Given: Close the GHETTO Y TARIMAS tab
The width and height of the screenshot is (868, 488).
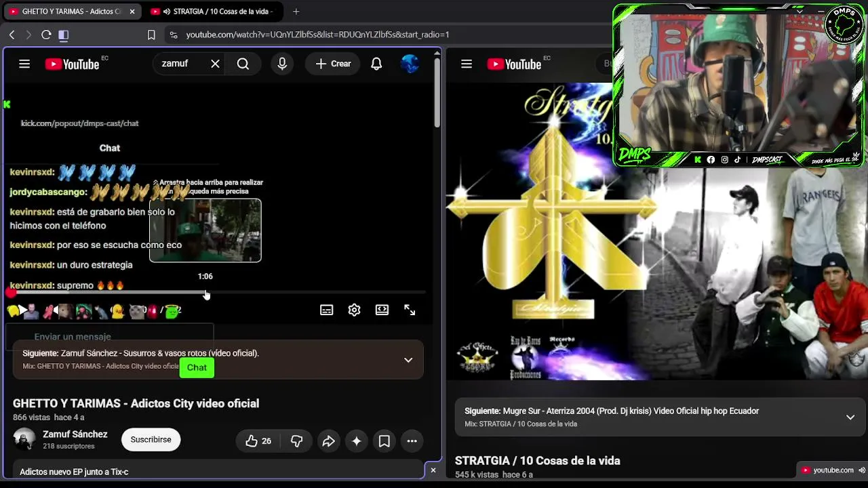Looking at the screenshot, I should [x=132, y=12].
